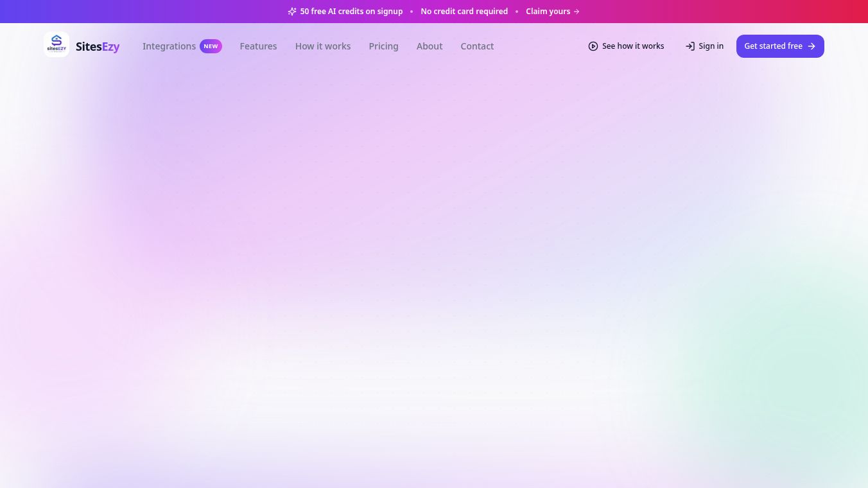Navigate to Pricing
This screenshot has width=868, height=488.
coord(383,46)
